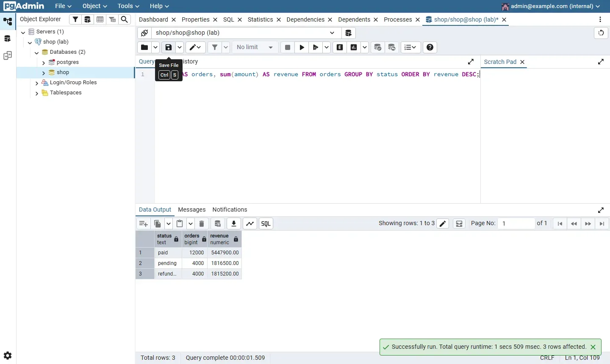Open Query Tool from Object Explorer toolbar

[88, 19]
